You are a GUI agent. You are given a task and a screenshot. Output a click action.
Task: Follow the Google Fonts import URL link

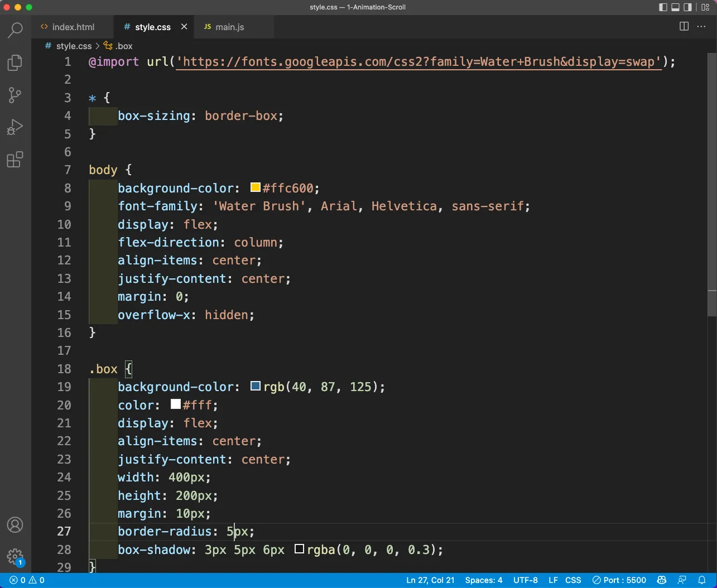coord(419,61)
